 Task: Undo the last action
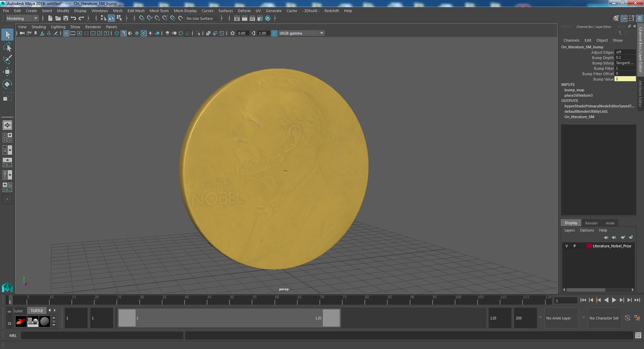tap(73, 18)
